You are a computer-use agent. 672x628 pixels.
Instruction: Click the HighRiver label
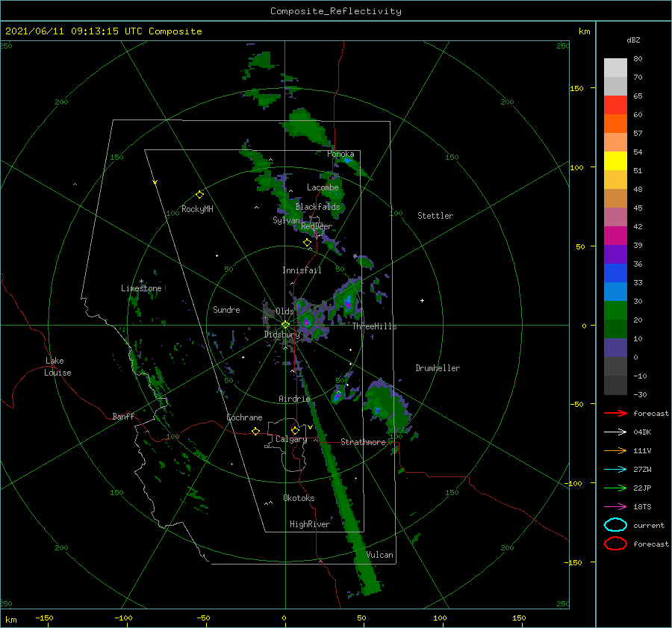[x=310, y=524]
